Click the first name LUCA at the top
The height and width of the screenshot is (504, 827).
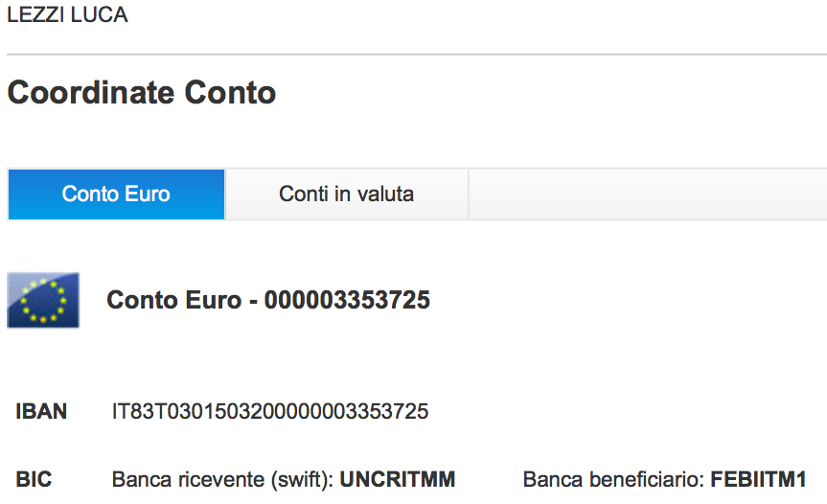tap(99, 14)
